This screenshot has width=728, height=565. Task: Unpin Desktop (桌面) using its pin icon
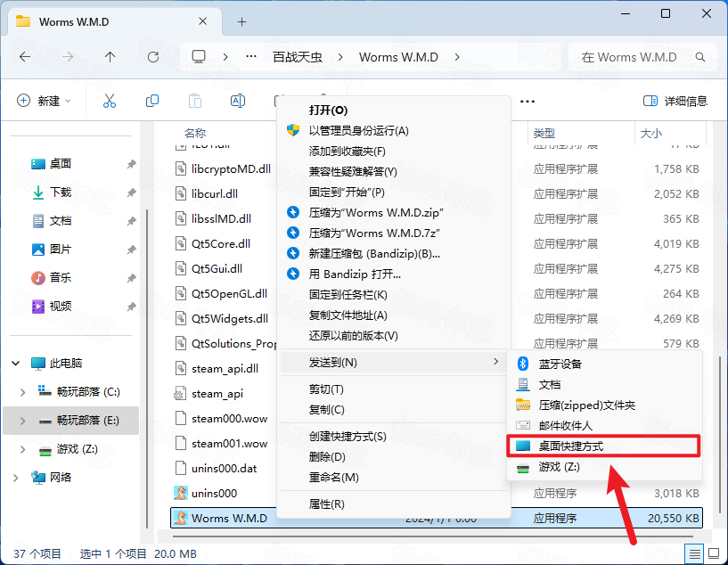[131, 164]
